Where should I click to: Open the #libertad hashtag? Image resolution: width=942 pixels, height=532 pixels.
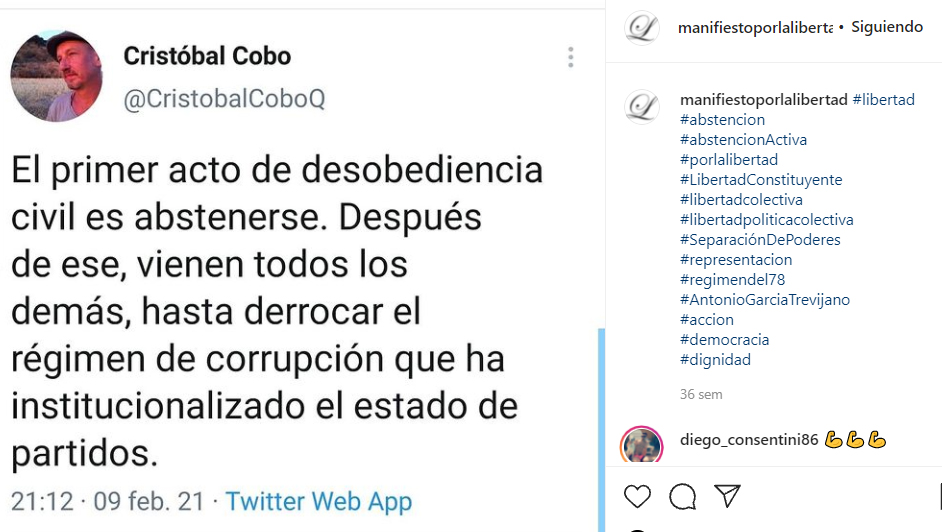click(883, 100)
